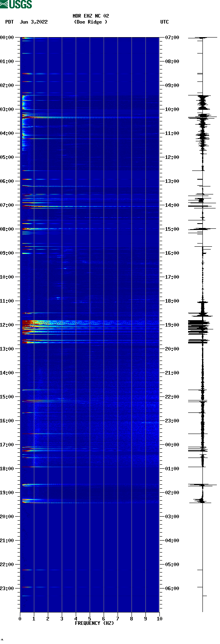This screenshot has width=220, height=644.
Task: Click the 00:00 PDT time tick label
Action: point(7,38)
